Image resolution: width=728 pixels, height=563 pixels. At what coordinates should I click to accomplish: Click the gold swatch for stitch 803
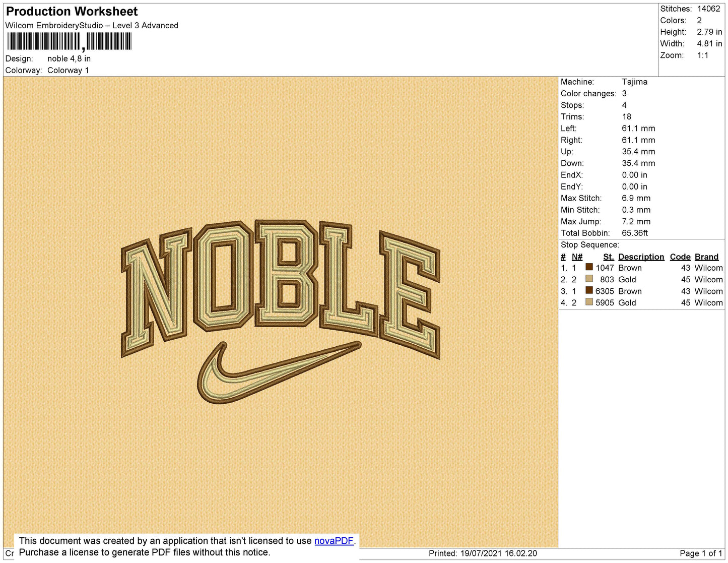pos(589,279)
